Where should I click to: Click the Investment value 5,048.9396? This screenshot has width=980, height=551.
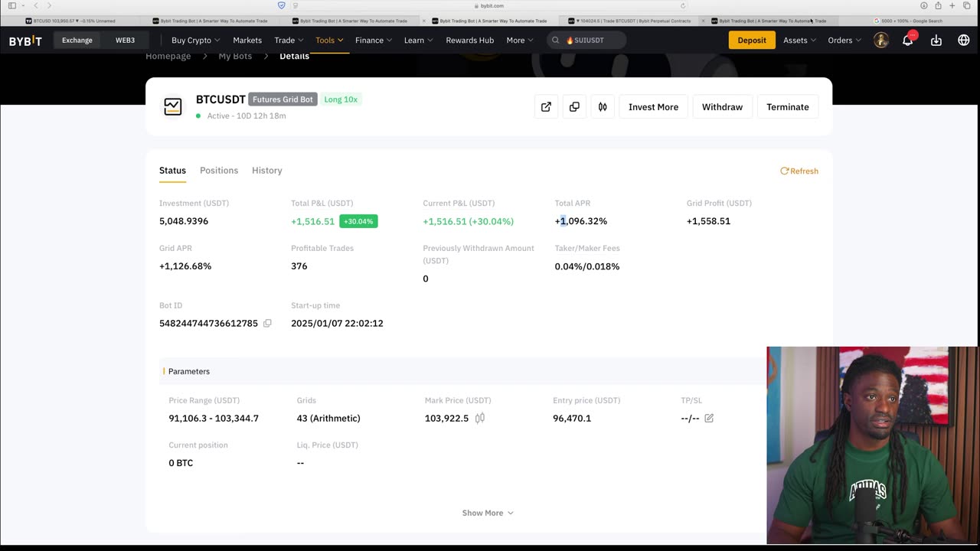click(184, 221)
